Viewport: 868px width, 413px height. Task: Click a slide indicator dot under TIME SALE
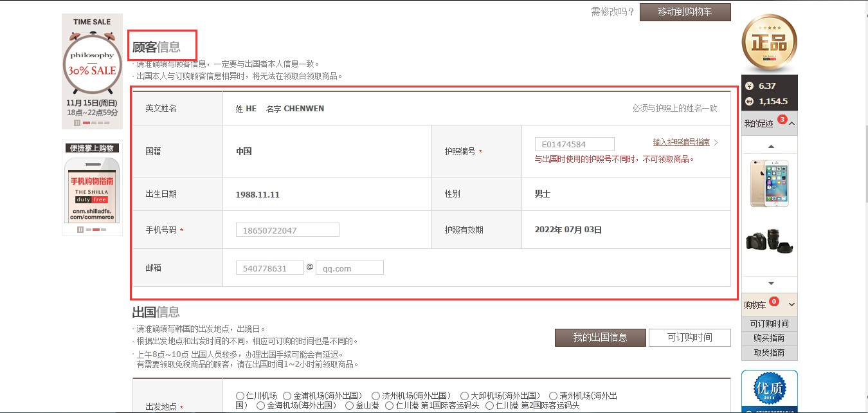pyautogui.click(x=87, y=122)
